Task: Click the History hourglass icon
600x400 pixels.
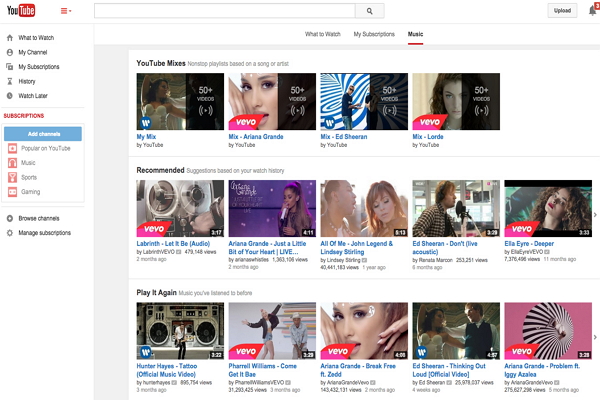Action: point(10,81)
